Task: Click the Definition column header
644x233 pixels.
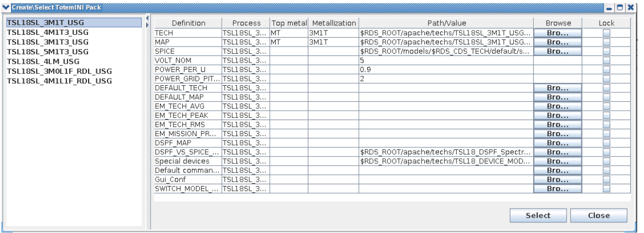Action: pos(189,23)
